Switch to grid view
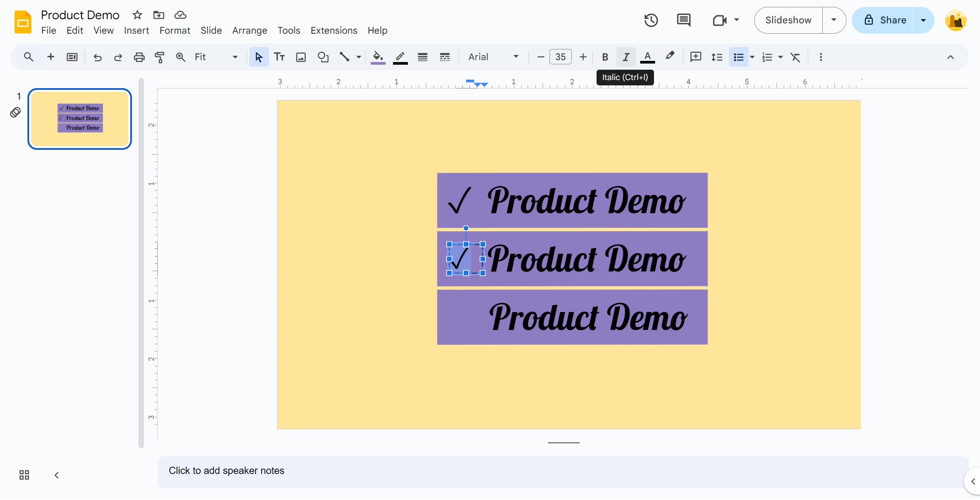Screen dimensions: 980x500 (x=24, y=475)
